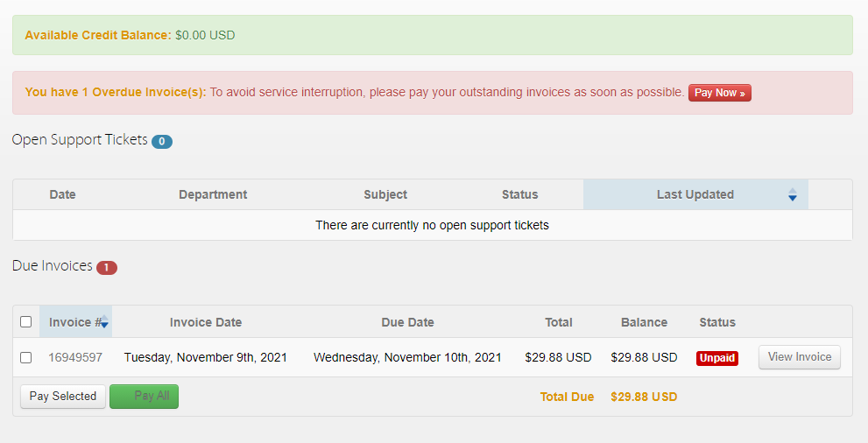
Task: Check the box for invoice 16949597
Action: click(x=26, y=357)
